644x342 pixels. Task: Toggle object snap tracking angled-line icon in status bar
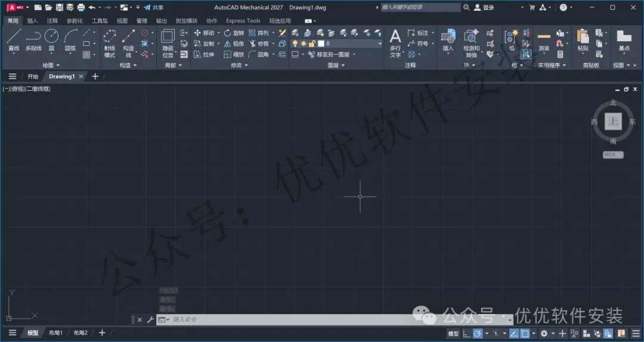point(514,334)
